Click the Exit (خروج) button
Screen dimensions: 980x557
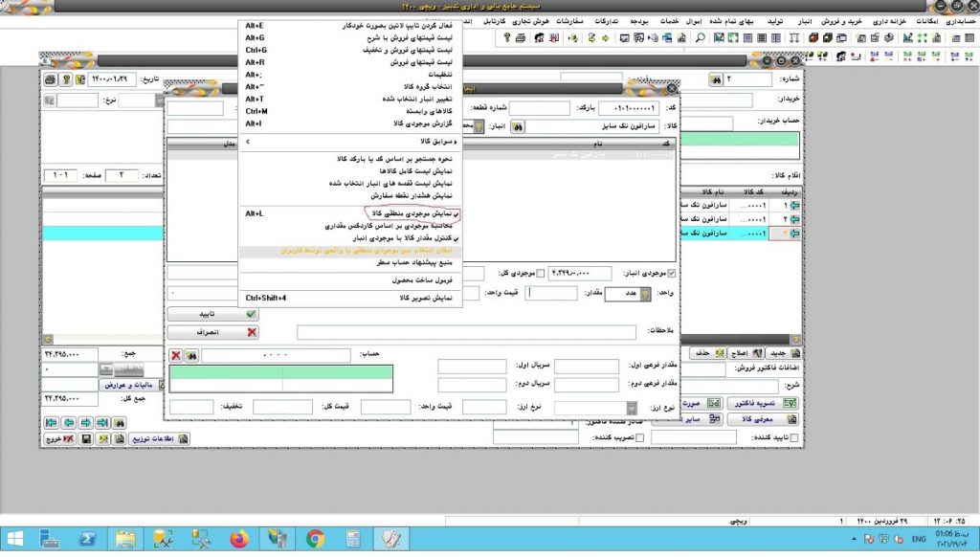click(x=60, y=439)
